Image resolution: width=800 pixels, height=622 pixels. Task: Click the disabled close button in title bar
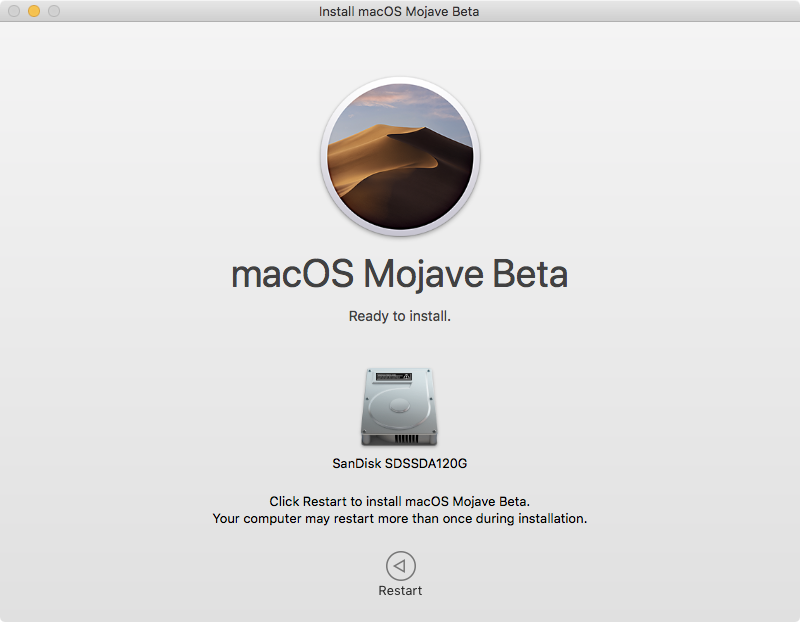(x=14, y=11)
